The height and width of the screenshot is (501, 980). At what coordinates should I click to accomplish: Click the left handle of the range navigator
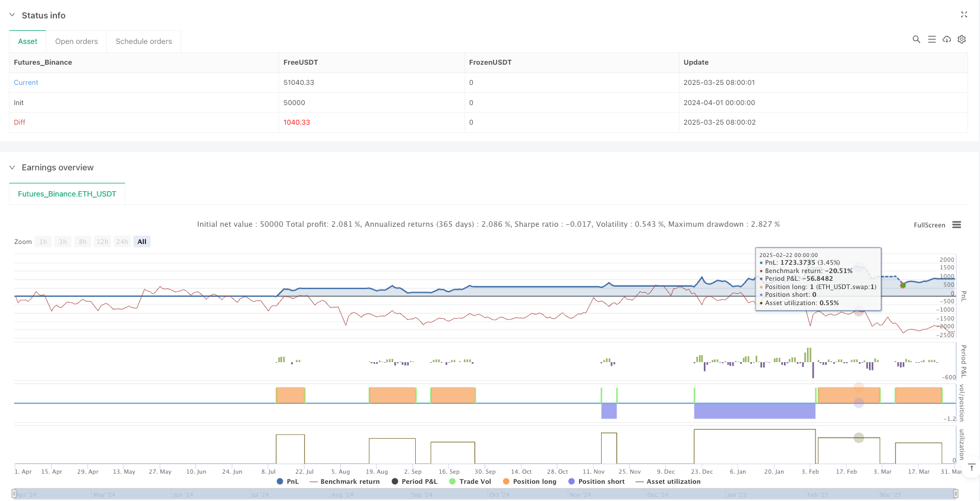[x=14, y=493]
